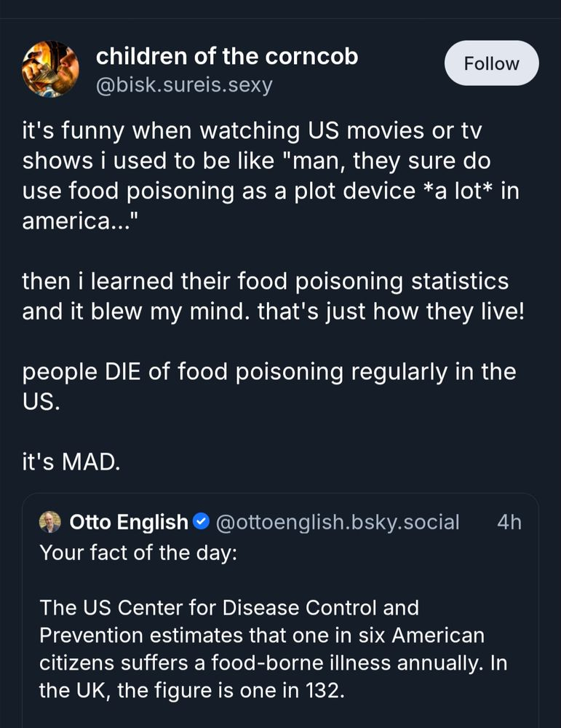
Task: Follow children of the corncob
Action: click(491, 64)
